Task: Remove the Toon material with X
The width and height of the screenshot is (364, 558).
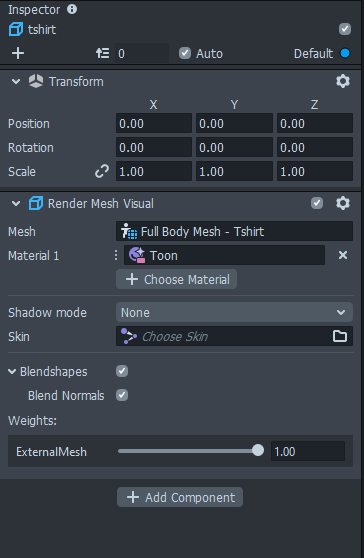Action: (343, 255)
